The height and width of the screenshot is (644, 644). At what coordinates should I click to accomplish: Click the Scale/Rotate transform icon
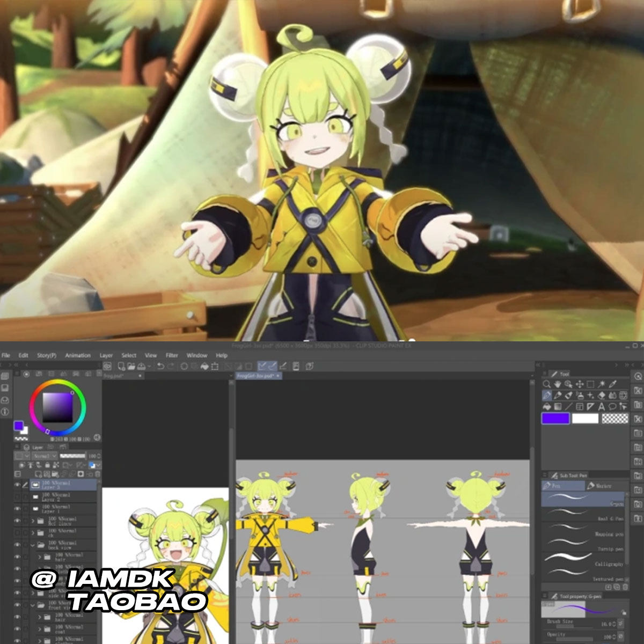215,366
